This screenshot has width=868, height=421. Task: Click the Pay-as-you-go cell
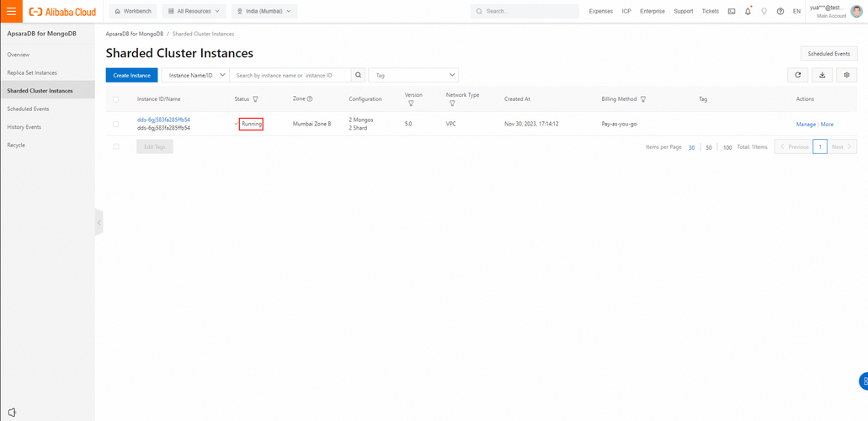pyautogui.click(x=619, y=124)
